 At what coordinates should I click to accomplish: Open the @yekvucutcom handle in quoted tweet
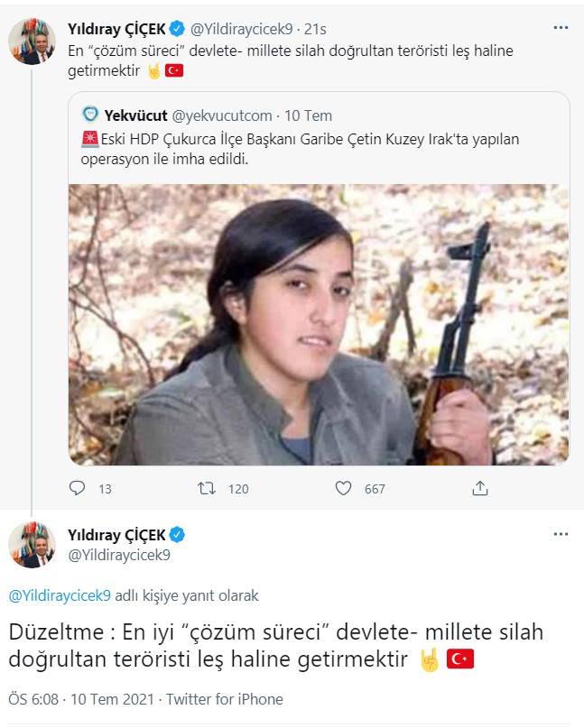[222, 115]
